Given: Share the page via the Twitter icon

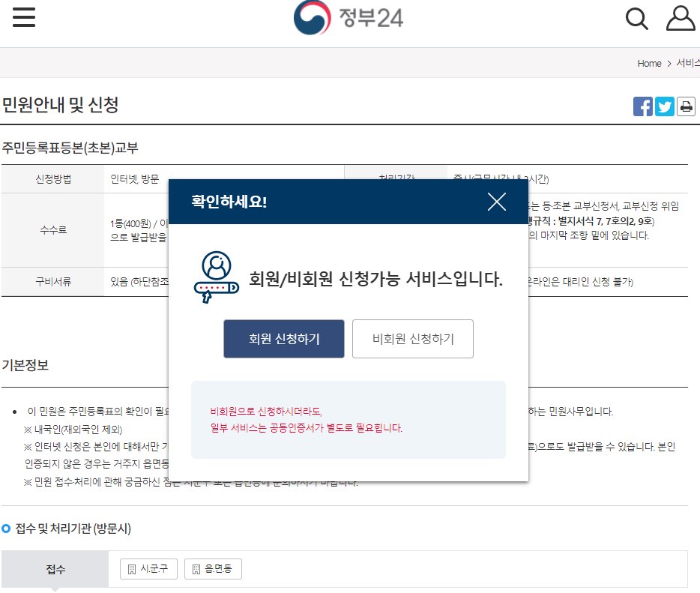Looking at the screenshot, I should pyautogui.click(x=664, y=106).
